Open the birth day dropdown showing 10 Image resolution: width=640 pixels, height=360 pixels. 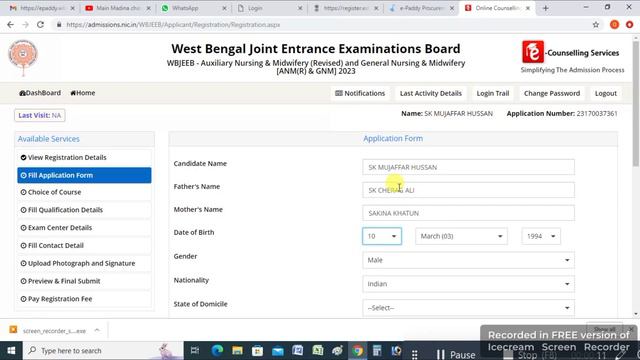pos(382,236)
